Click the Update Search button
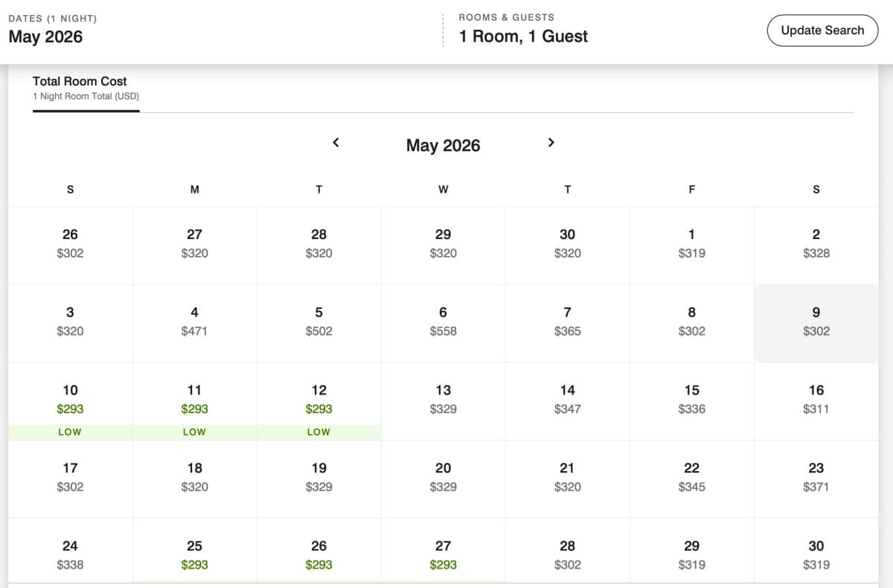 [x=822, y=31]
